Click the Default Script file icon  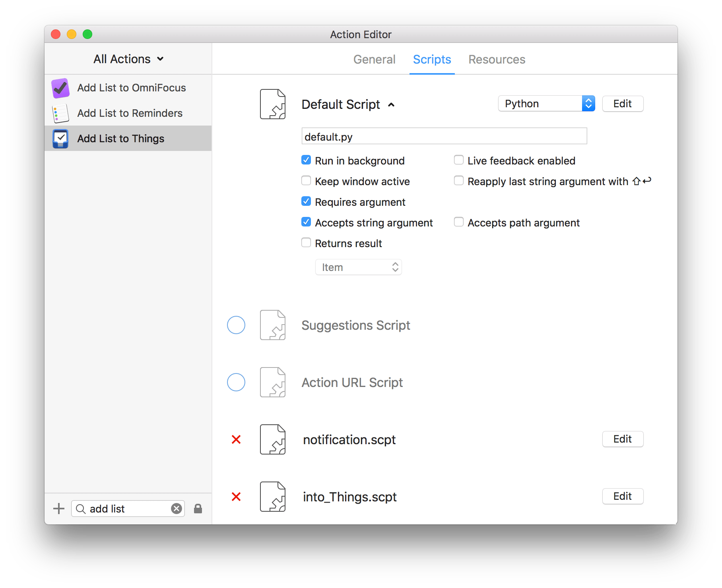coord(273,104)
